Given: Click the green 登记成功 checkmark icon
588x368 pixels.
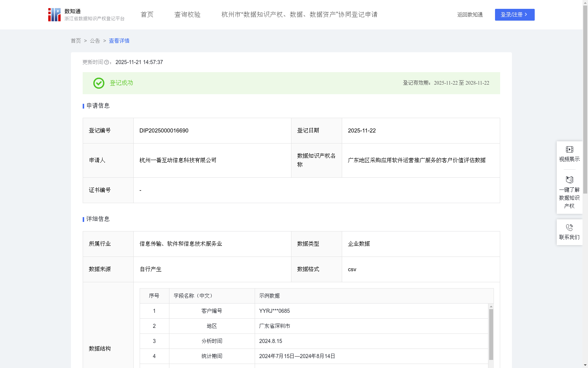Looking at the screenshot, I should (99, 83).
